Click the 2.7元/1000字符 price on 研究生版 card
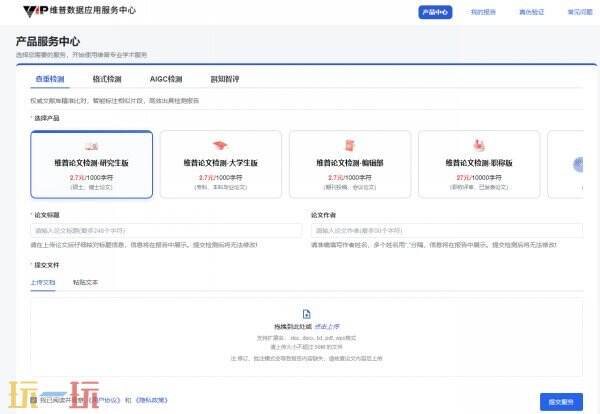This screenshot has height=414, width=600. click(x=91, y=178)
